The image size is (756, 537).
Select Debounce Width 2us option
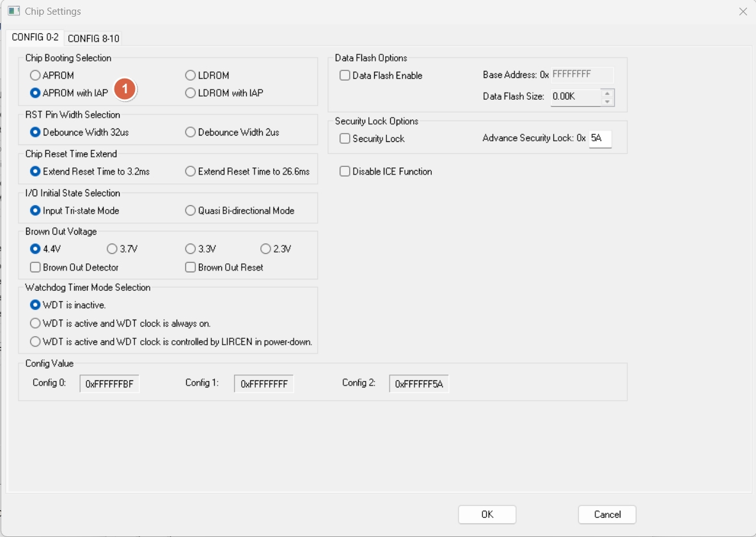point(191,132)
